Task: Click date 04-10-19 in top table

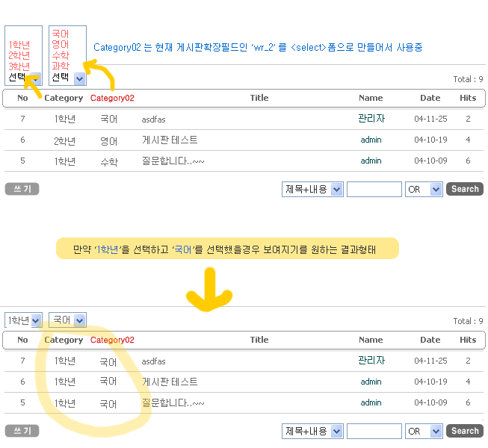Action: tap(430, 140)
